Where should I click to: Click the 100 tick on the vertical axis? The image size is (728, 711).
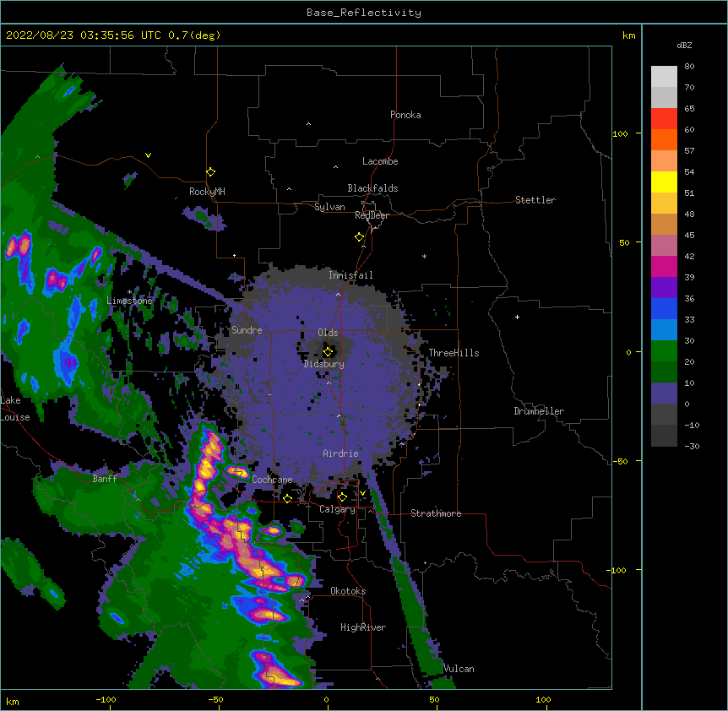click(620, 133)
